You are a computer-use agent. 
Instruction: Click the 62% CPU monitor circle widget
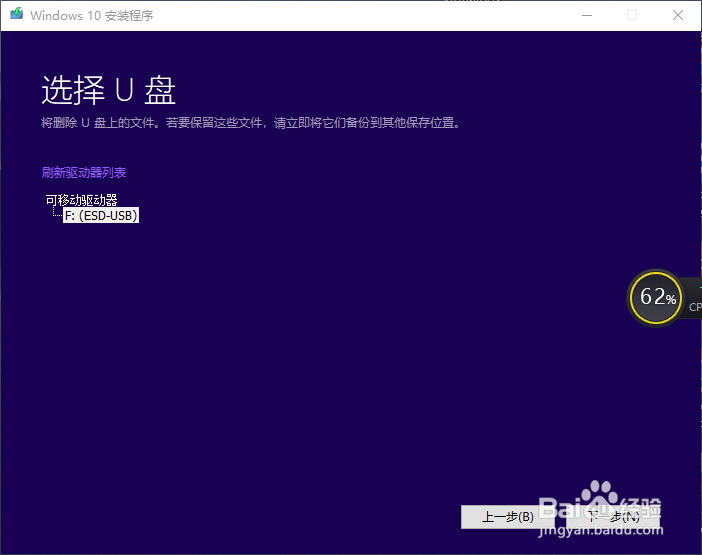[x=656, y=297]
